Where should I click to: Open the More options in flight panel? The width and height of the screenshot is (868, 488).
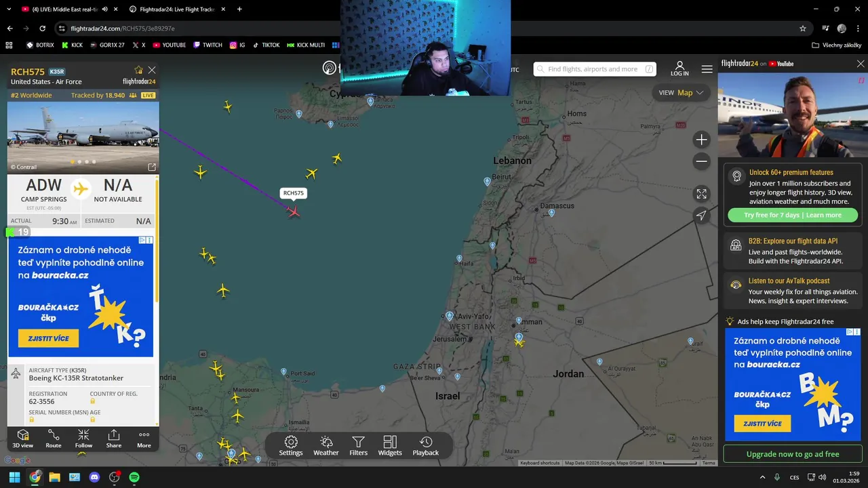(x=144, y=439)
